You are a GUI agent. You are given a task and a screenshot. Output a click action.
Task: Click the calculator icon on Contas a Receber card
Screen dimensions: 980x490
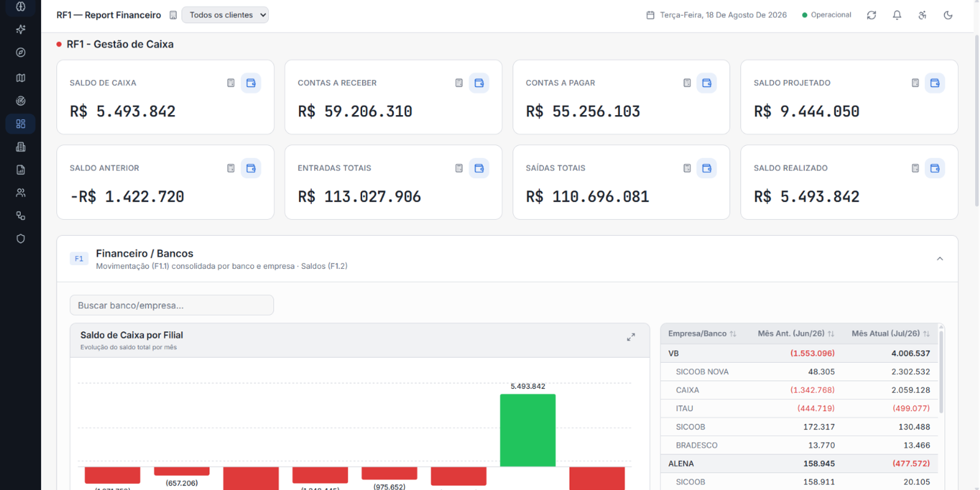pos(459,83)
